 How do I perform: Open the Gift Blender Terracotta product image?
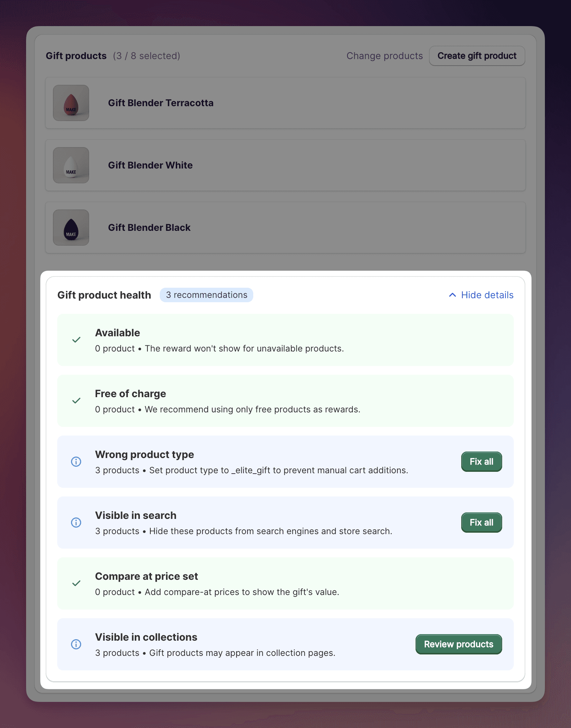(71, 103)
